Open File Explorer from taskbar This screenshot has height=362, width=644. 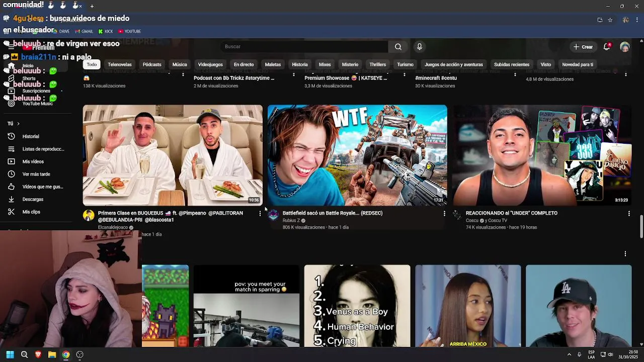coord(52,354)
